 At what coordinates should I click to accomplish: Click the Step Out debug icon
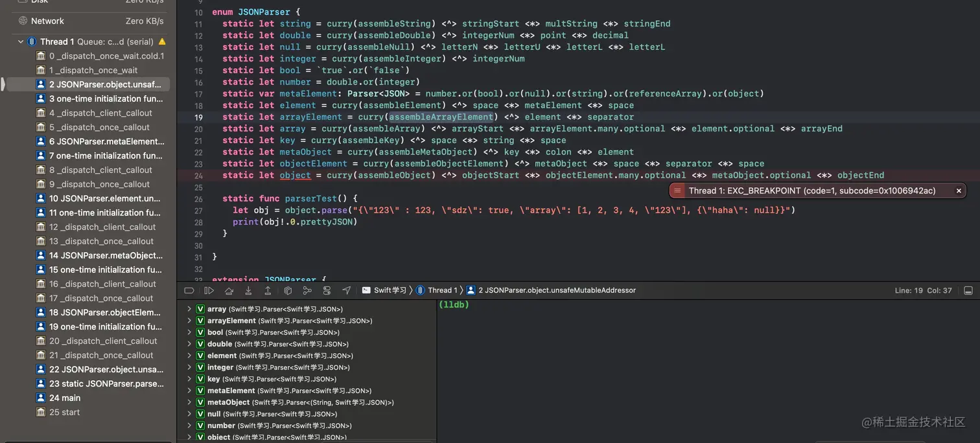(268, 291)
